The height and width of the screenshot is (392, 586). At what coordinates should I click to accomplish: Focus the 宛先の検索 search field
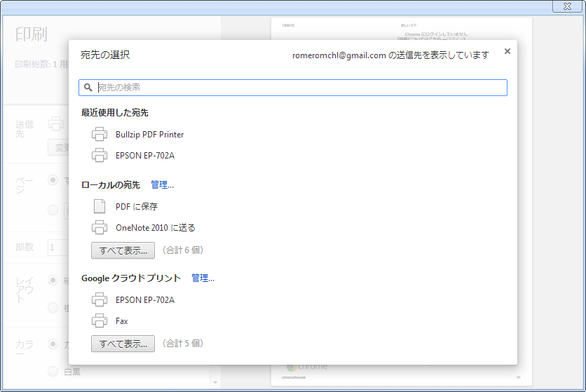(x=293, y=88)
